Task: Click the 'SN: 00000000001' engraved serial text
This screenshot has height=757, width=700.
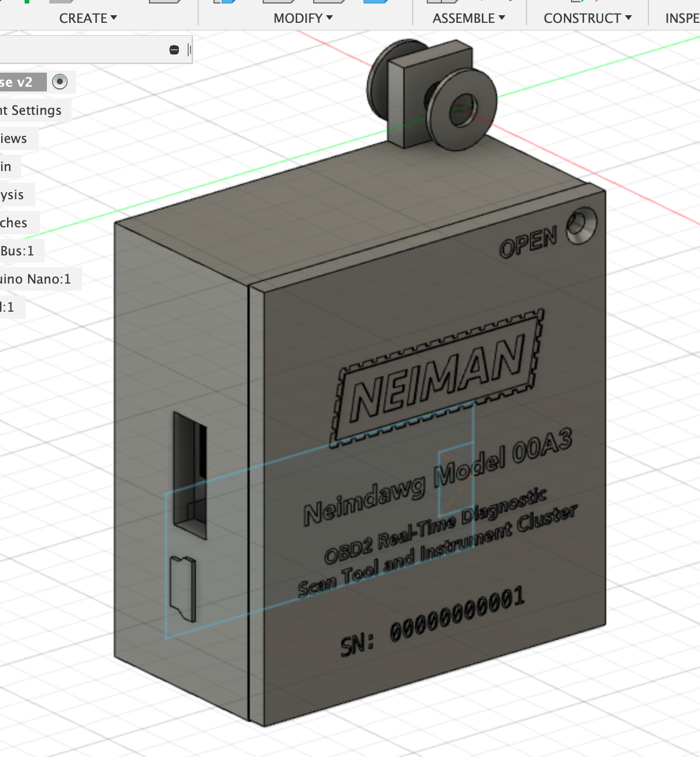Action: (x=433, y=623)
